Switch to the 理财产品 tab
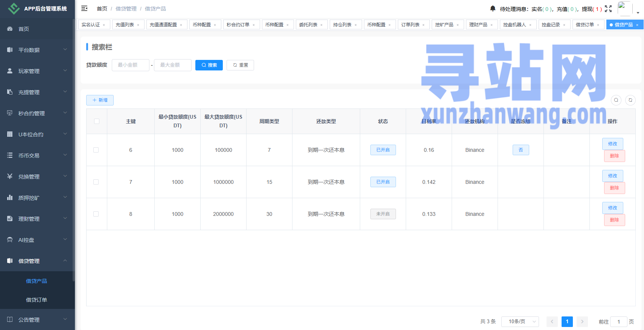This screenshot has height=330, width=644. pyautogui.click(x=478, y=24)
